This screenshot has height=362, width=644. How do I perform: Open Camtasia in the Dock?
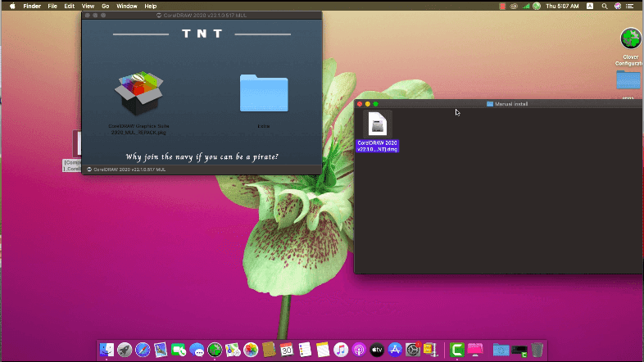(456, 350)
